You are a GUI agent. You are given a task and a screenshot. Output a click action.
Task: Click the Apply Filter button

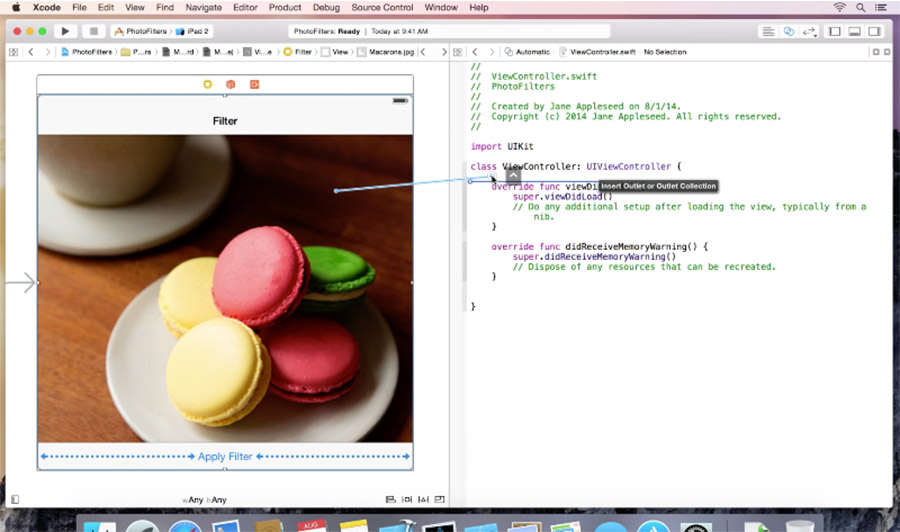pyautogui.click(x=225, y=456)
